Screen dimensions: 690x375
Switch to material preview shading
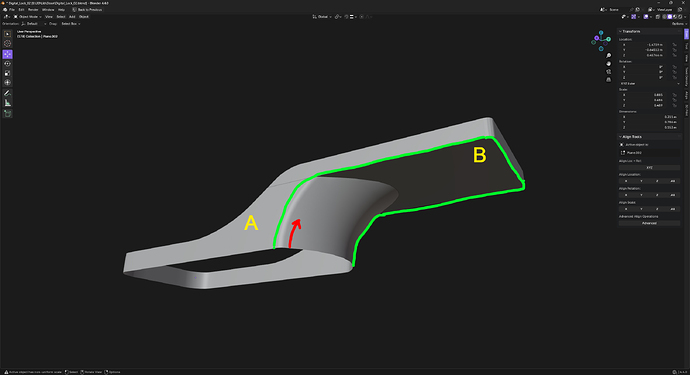point(675,17)
